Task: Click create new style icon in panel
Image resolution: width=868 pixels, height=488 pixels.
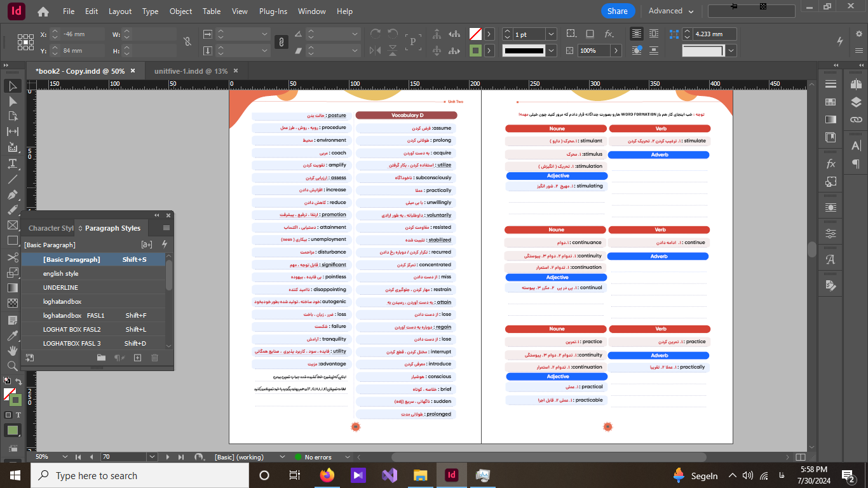Action: point(137,358)
